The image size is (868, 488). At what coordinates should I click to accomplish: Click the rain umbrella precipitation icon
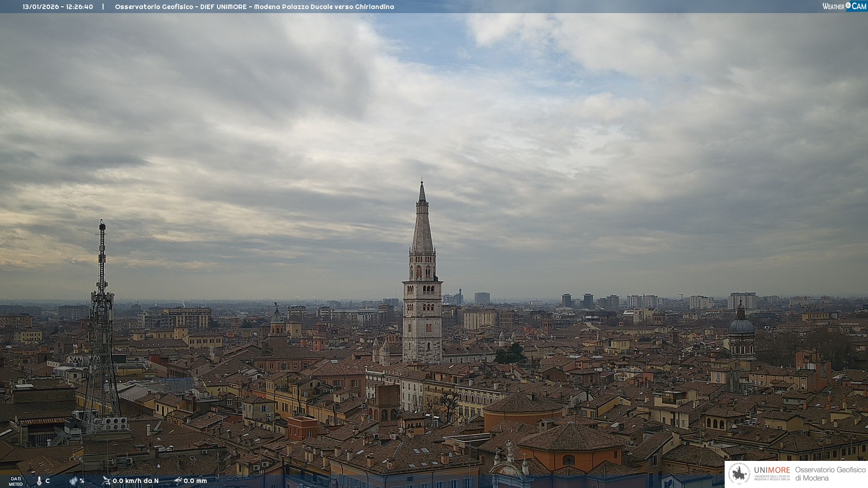pos(178,481)
